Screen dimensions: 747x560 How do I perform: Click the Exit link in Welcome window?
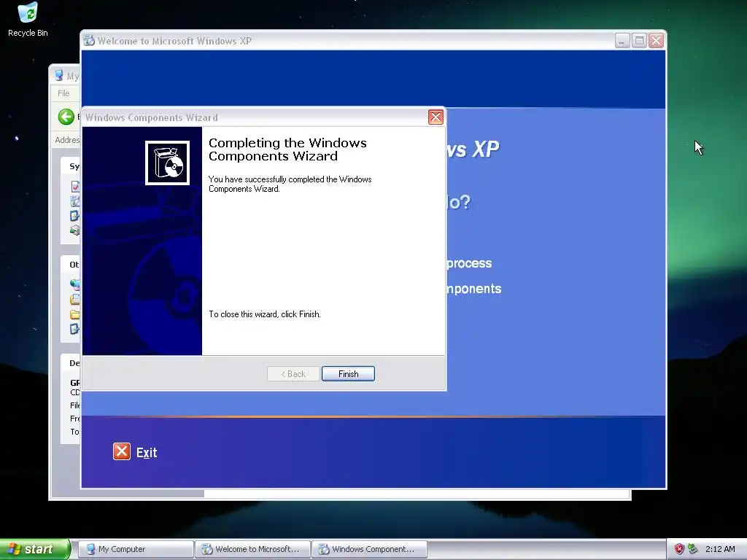[x=147, y=452]
